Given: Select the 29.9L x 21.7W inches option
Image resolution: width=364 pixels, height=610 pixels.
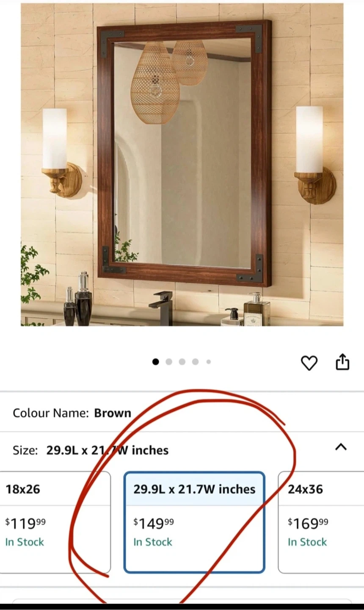Looking at the screenshot, I should coord(194,522).
